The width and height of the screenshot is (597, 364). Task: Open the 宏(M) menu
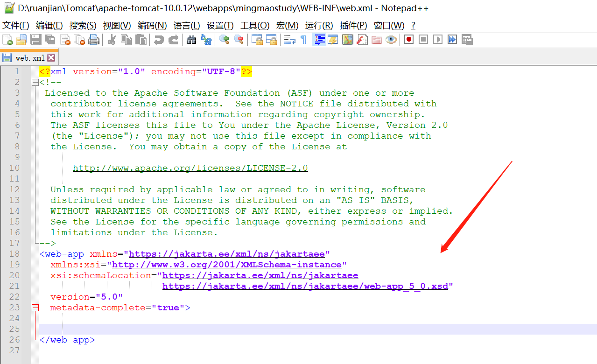pyautogui.click(x=287, y=25)
